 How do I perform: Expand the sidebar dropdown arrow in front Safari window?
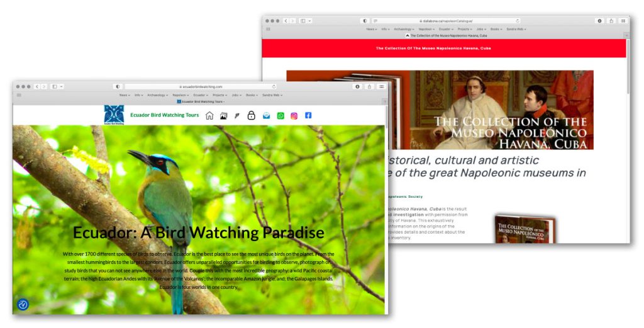[x=61, y=87]
